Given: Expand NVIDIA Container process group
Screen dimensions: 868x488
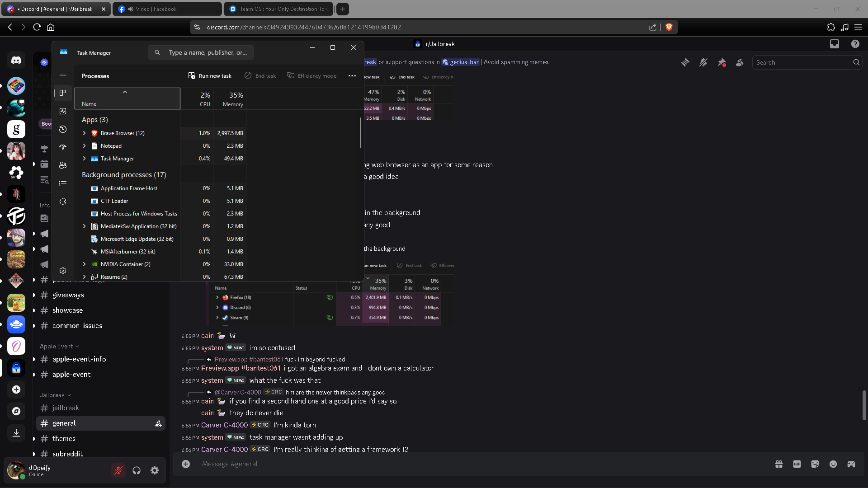Looking at the screenshot, I should [x=84, y=264].
